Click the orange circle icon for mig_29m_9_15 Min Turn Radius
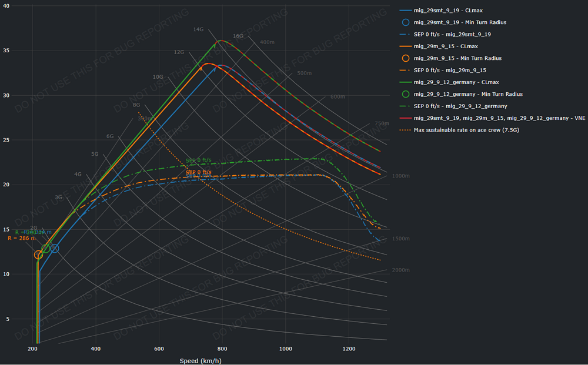The image size is (588, 365). coord(406,58)
